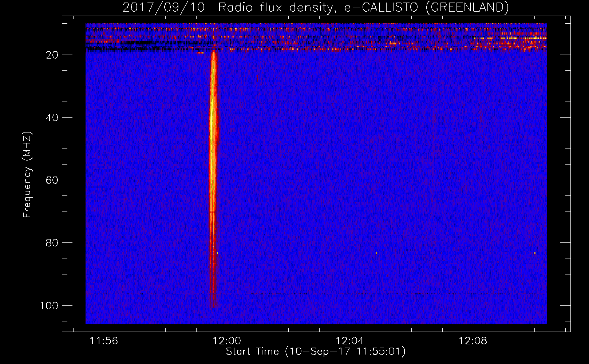Click the 12:04 time tick label

point(350,341)
